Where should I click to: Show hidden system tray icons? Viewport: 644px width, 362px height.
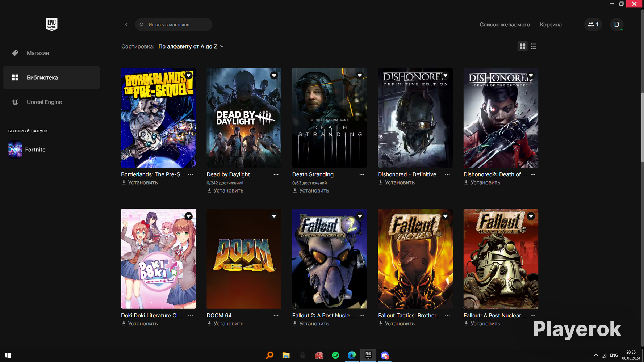click(x=596, y=355)
